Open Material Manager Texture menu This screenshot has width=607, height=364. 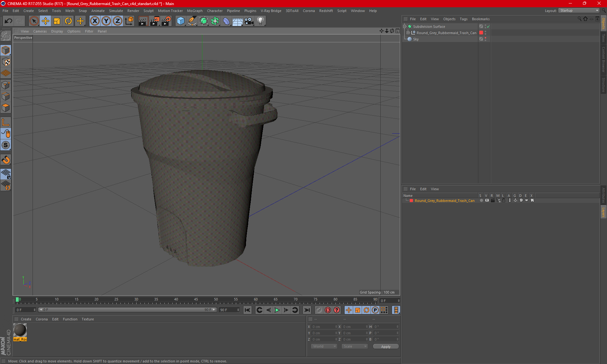pyautogui.click(x=88, y=319)
